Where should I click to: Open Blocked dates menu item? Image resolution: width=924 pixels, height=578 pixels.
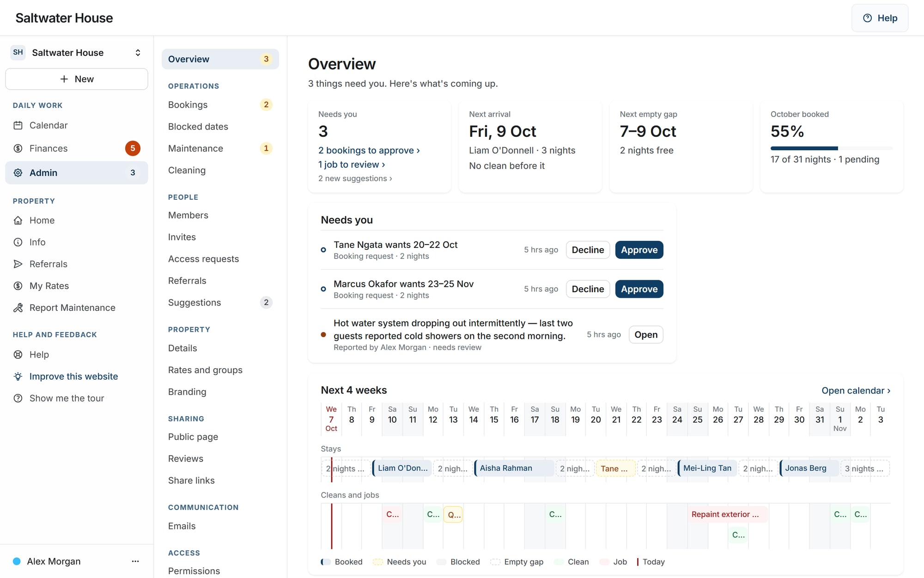(x=220, y=127)
